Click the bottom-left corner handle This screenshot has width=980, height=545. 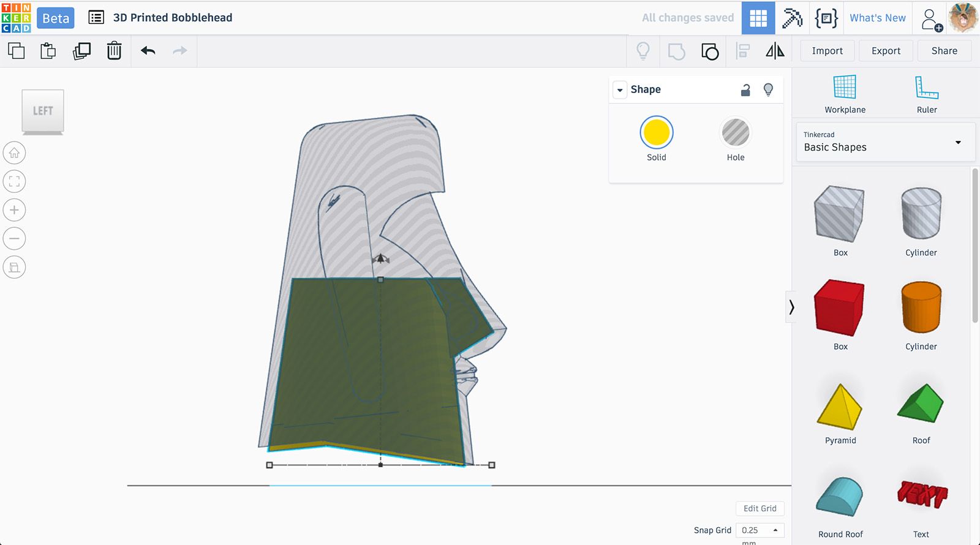tap(269, 465)
